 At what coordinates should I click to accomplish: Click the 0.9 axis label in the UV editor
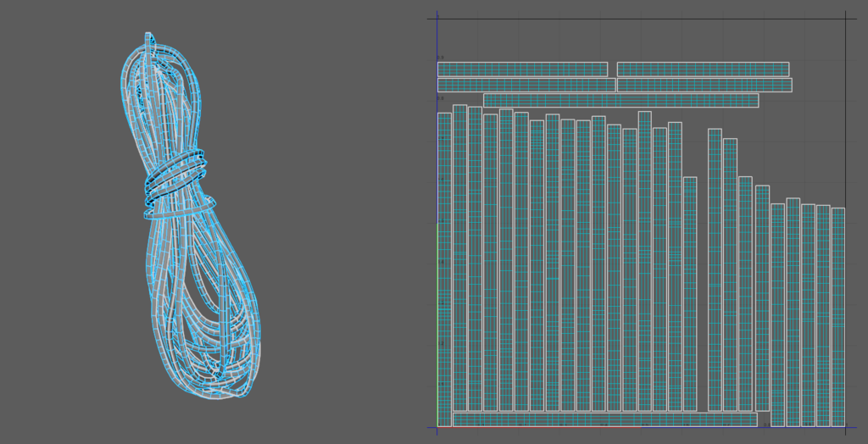pyautogui.click(x=441, y=58)
